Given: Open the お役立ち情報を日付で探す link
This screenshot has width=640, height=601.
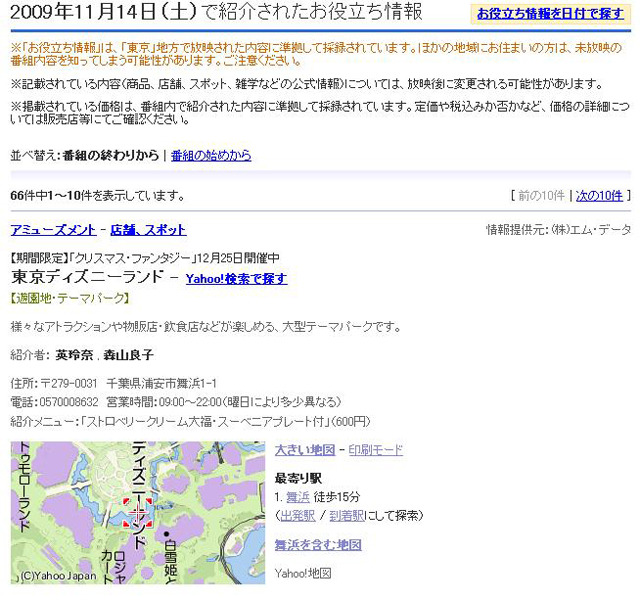Looking at the screenshot, I should point(550,14).
